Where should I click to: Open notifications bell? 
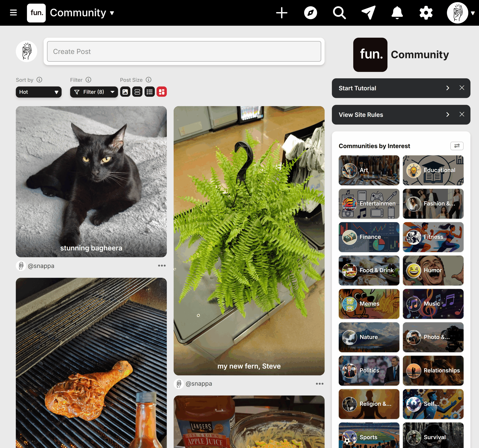tap(397, 13)
